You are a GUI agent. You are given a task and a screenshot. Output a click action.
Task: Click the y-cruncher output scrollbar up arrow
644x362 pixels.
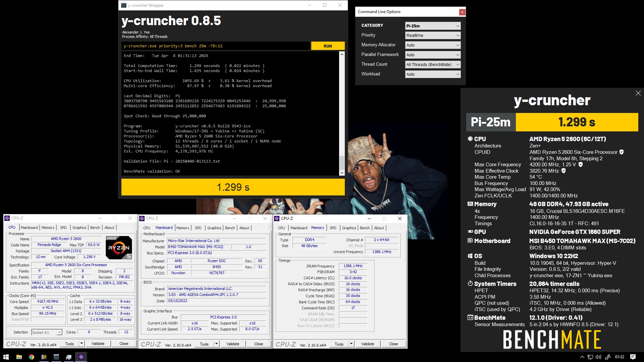tap(342, 54)
